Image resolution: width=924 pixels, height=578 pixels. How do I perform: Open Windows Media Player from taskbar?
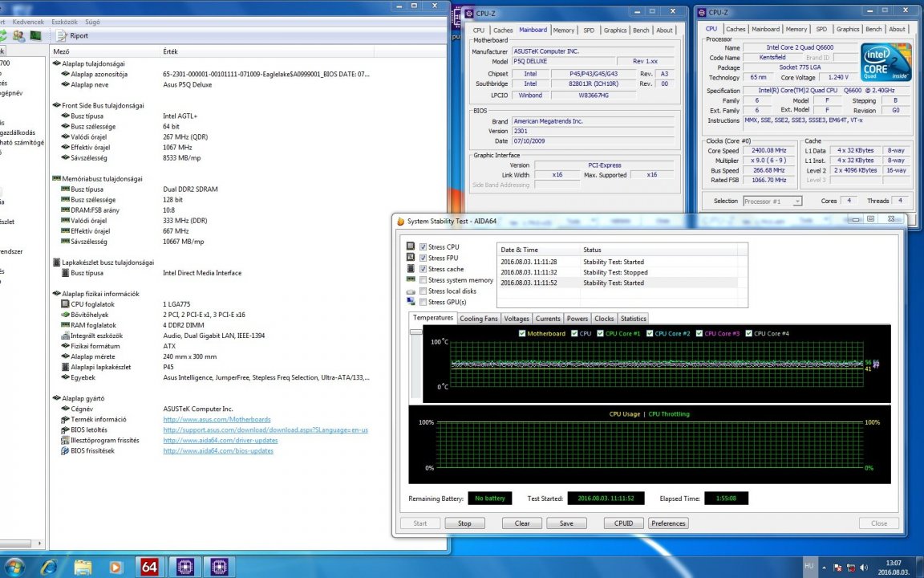click(x=116, y=566)
